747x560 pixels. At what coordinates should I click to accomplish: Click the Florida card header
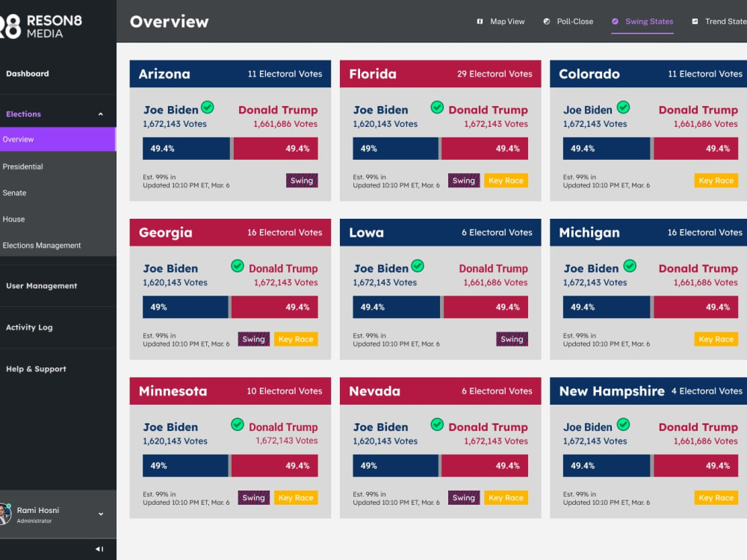[440, 74]
